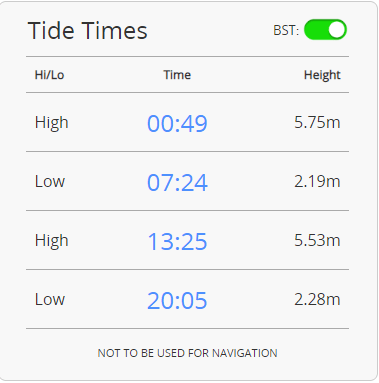Screen dimensions: 379x383
Task: Click the 5.75m height value
Action: [317, 122]
